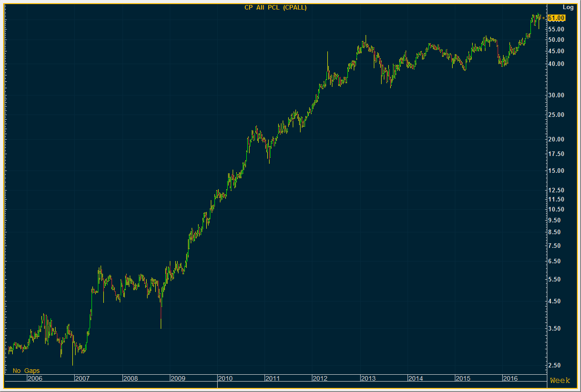The width and height of the screenshot is (581, 392).
Task: Click the 10.50 price axis value
Action: click(556, 209)
